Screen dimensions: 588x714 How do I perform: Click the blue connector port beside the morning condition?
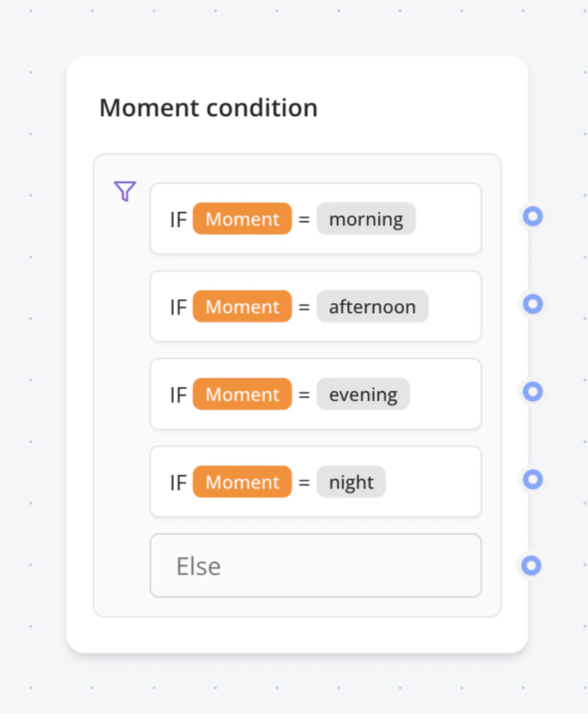(532, 216)
